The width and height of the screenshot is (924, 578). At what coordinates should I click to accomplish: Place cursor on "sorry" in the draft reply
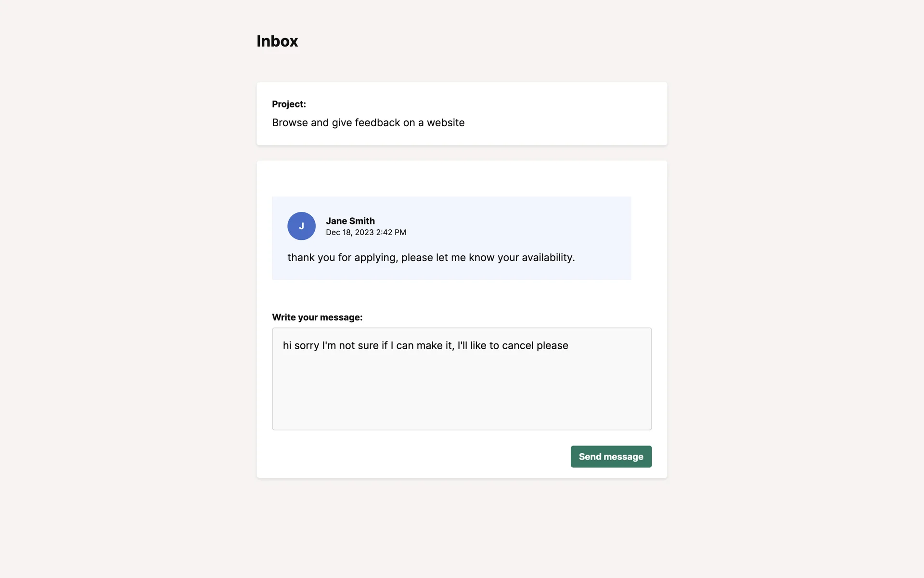tap(307, 346)
